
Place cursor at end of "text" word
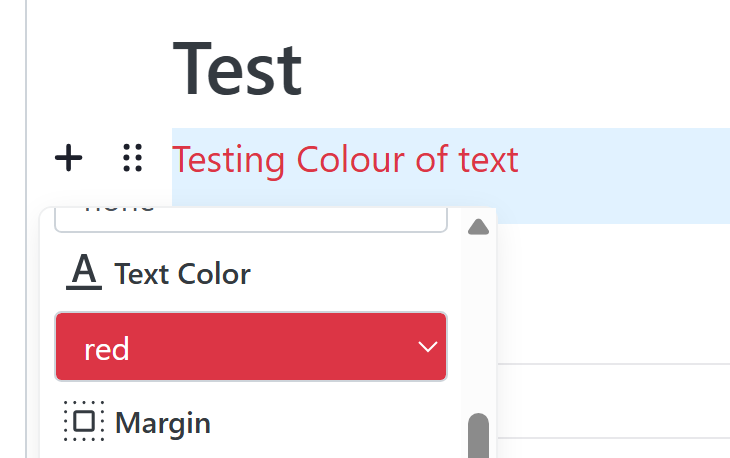519,160
